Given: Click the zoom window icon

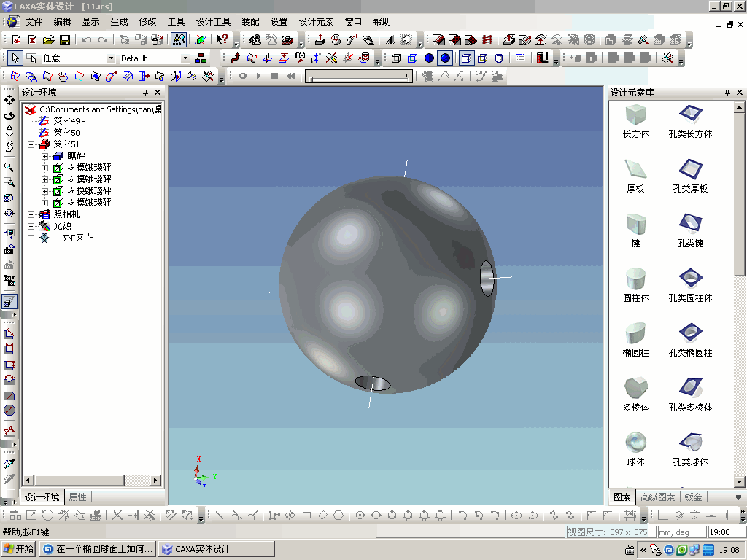Looking at the screenshot, I should pyautogui.click(x=9, y=182).
